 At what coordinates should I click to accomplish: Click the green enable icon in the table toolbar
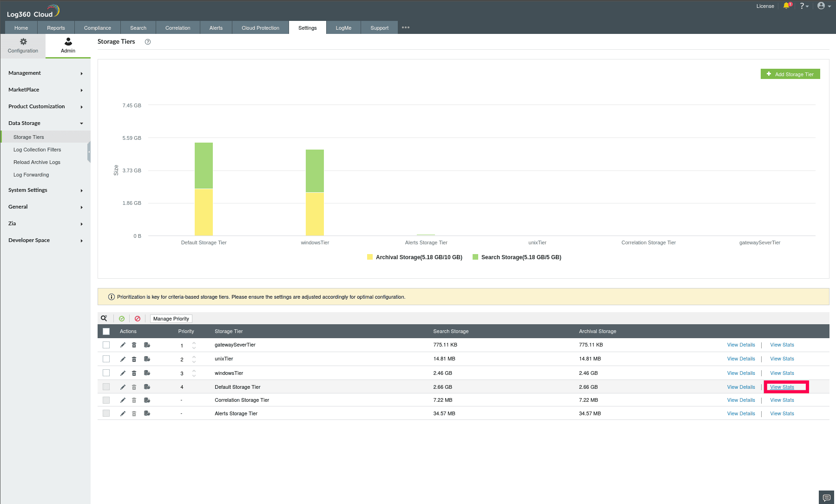[122, 318]
